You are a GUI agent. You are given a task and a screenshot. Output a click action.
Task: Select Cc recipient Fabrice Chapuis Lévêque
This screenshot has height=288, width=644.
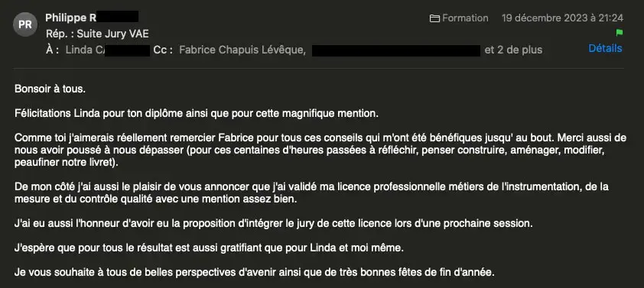coord(242,50)
